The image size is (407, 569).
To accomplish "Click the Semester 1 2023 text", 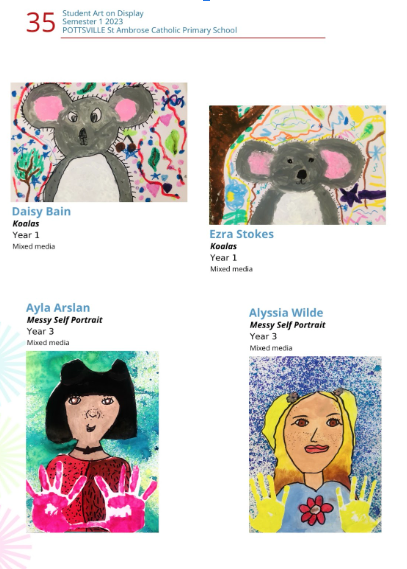I will pyautogui.click(x=92, y=21).
